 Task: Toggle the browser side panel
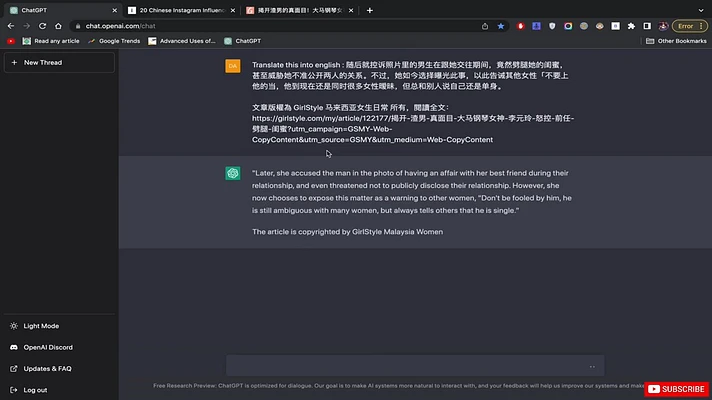pyautogui.click(x=647, y=26)
